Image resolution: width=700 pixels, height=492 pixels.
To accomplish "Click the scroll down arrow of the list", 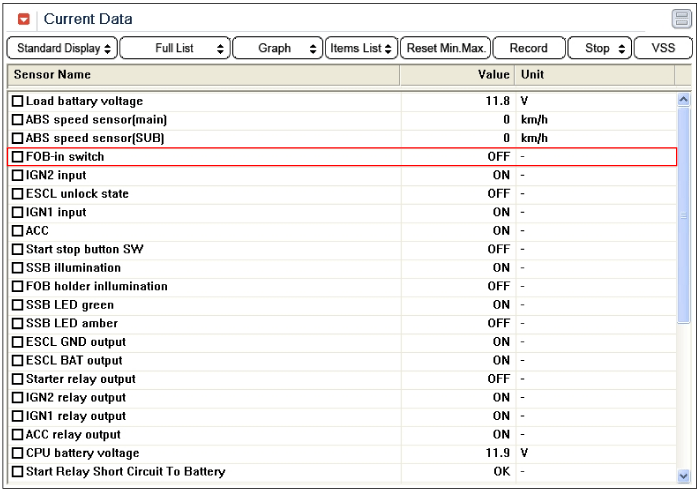I will (x=683, y=476).
